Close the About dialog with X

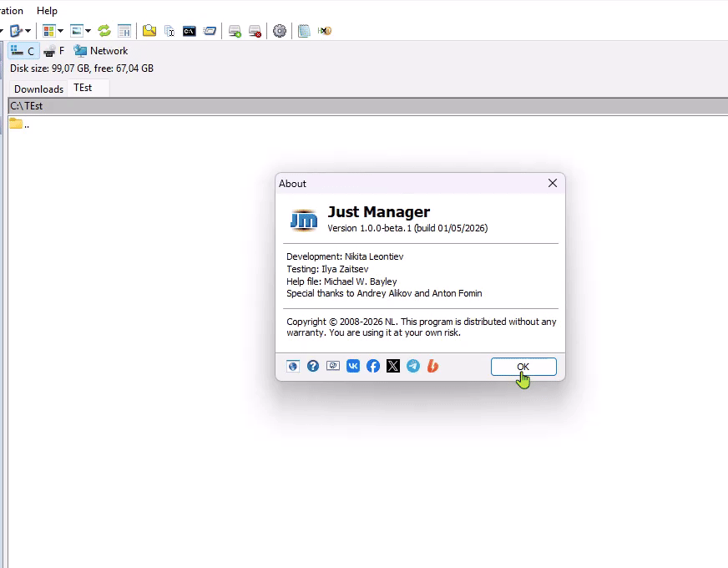pos(552,183)
